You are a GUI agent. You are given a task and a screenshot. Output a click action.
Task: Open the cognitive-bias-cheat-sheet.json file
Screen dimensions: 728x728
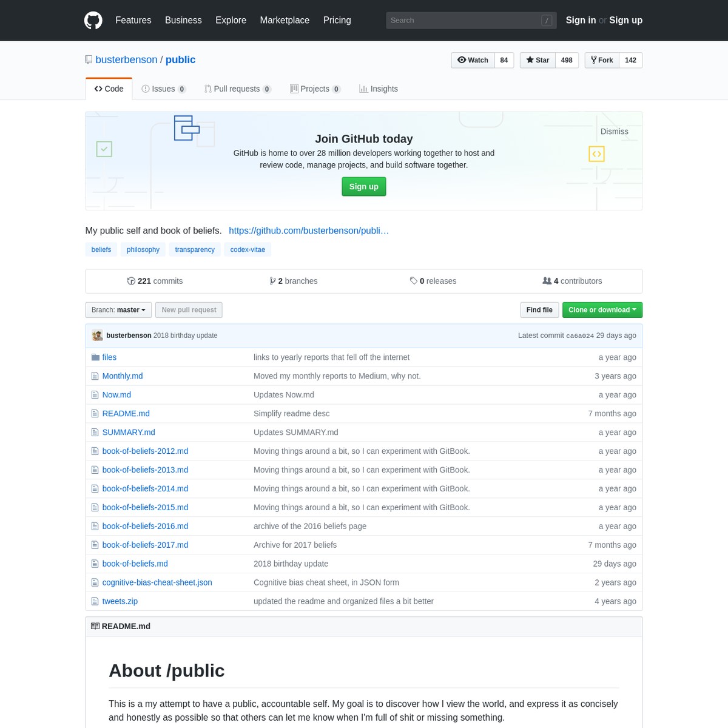point(157,582)
